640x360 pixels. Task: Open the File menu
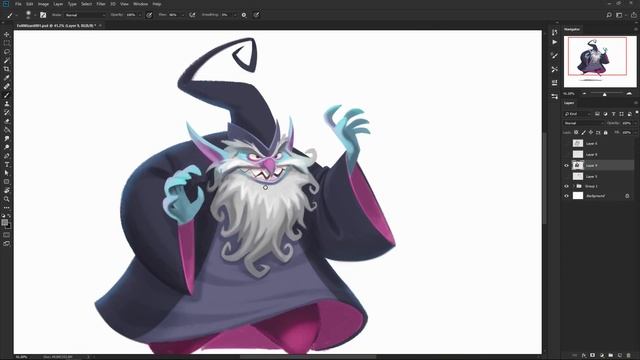point(18,4)
